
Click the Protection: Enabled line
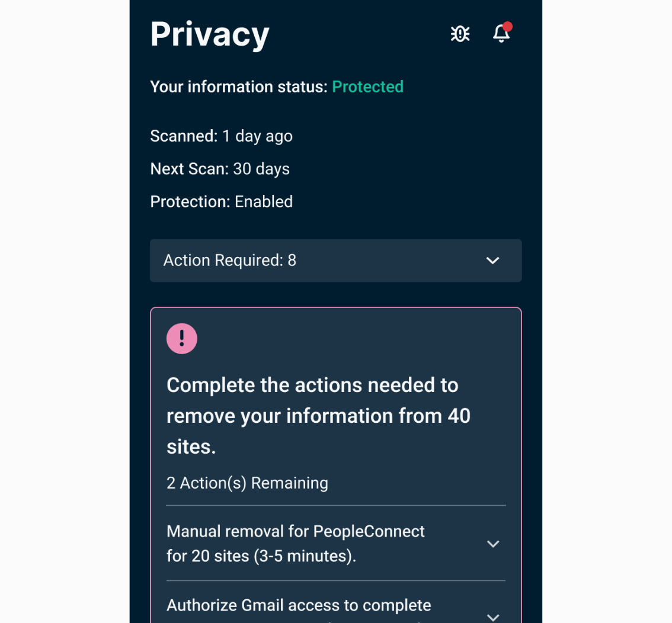pos(221,202)
